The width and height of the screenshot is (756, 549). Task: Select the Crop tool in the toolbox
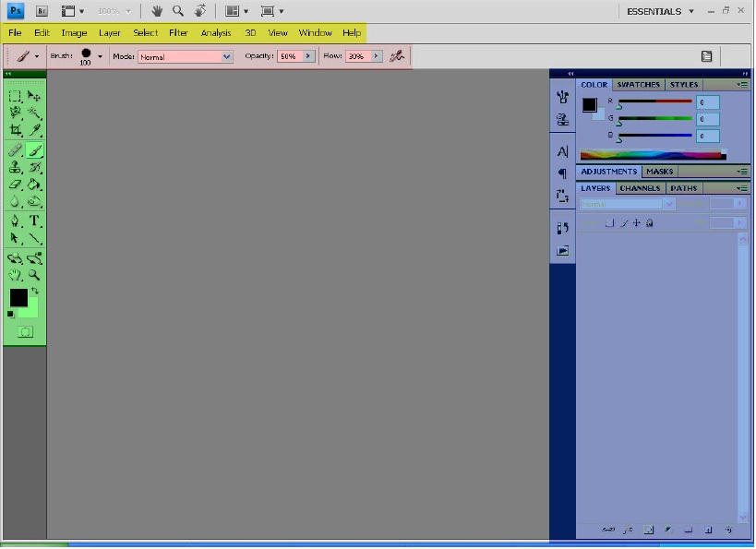(16, 130)
